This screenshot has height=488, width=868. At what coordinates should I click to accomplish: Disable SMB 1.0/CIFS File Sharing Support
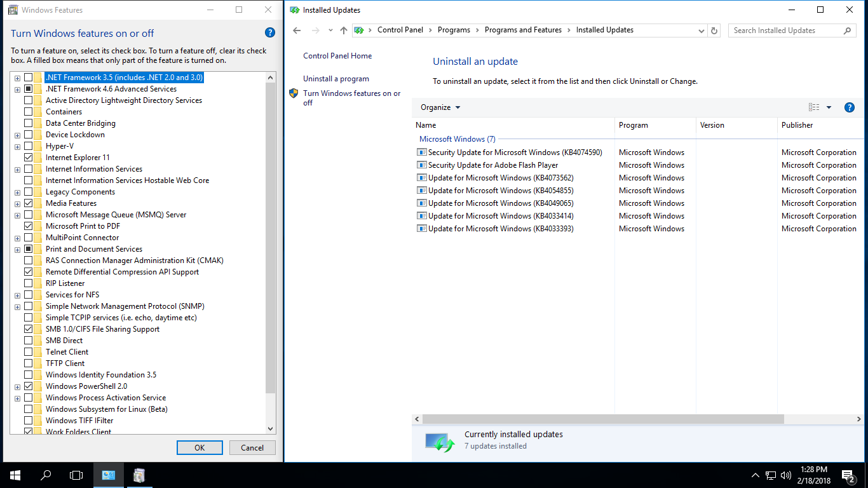point(28,329)
